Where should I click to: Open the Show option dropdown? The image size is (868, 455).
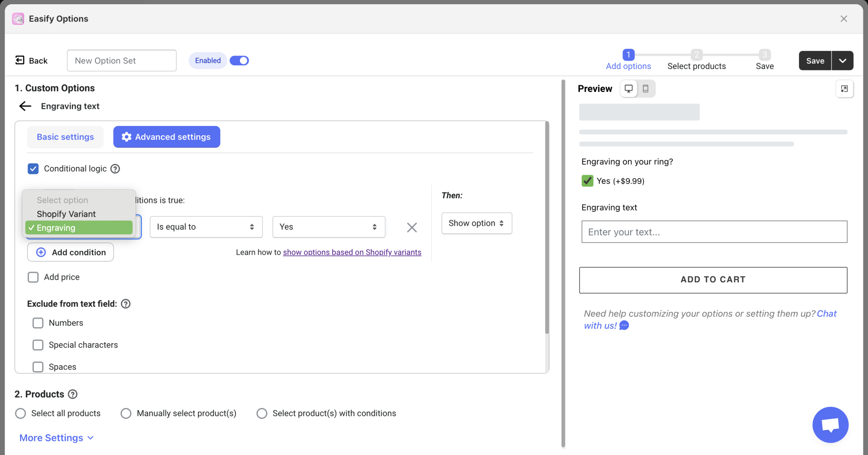coord(476,223)
